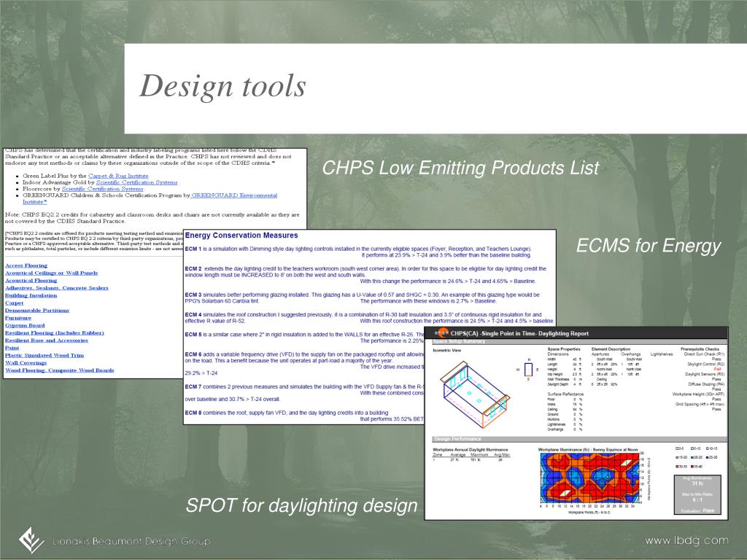Click the Lionakis Beaumont Design Group name text

pyautogui.click(x=131, y=541)
